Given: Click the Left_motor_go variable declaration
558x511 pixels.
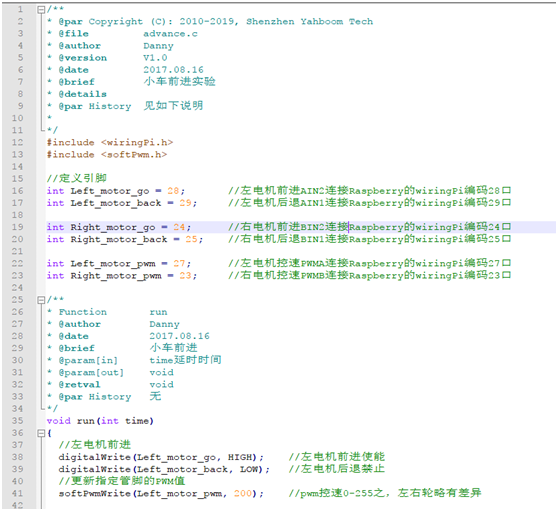Looking at the screenshot, I should [116, 191].
